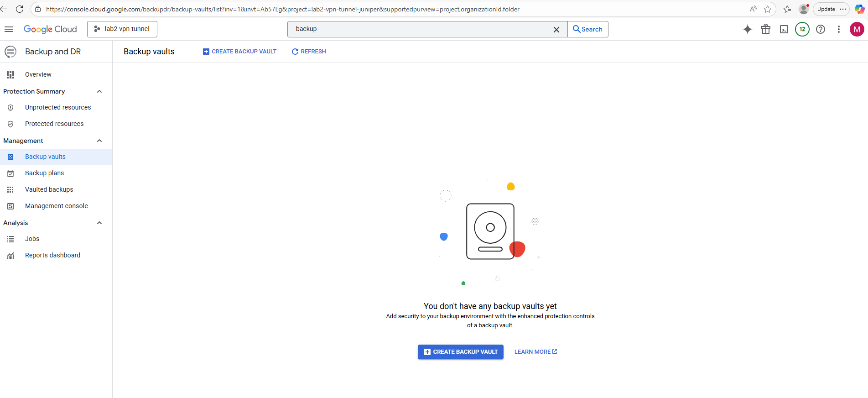
Task: Click the Vaulted backups grid icon
Action: point(10,190)
